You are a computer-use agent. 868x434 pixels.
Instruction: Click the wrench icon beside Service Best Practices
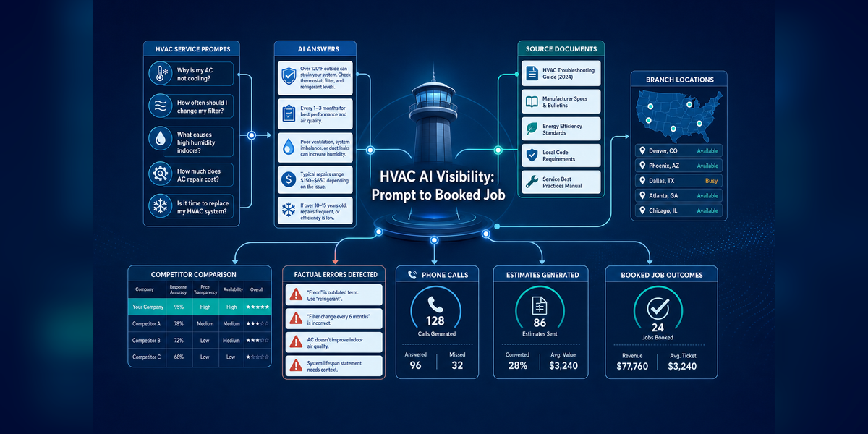(530, 180)
